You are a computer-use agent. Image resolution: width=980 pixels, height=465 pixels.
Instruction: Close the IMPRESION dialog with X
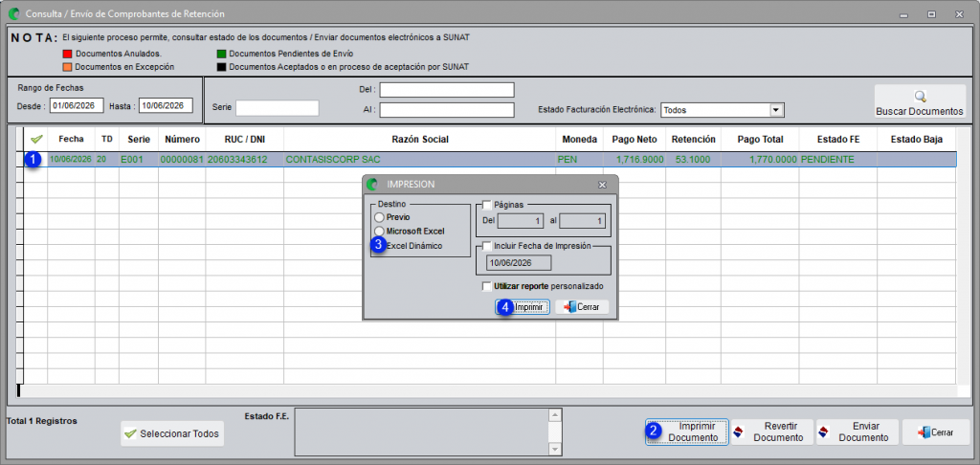[x=602, y=185]
